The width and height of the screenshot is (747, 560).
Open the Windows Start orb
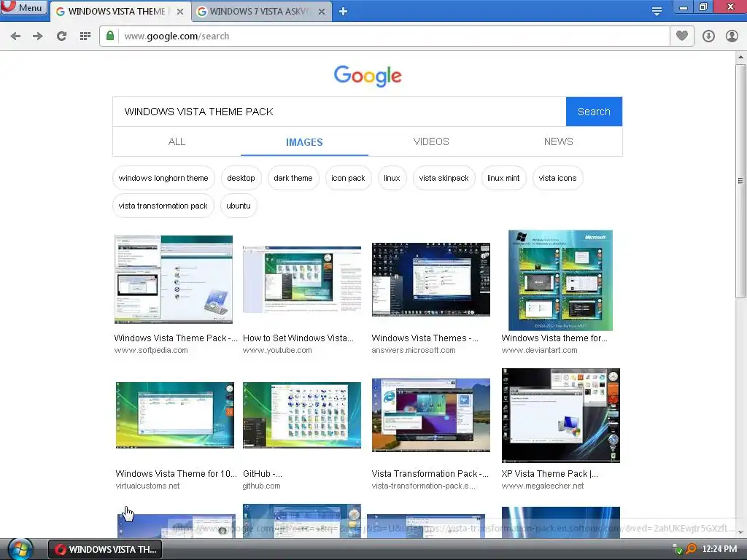click(x=20, y=549)
